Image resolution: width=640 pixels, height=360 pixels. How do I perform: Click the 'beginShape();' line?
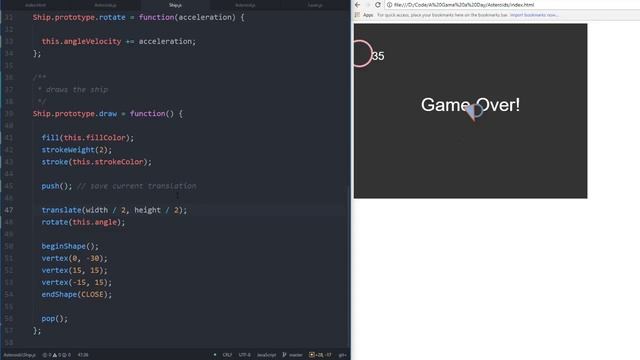point(70,246)
